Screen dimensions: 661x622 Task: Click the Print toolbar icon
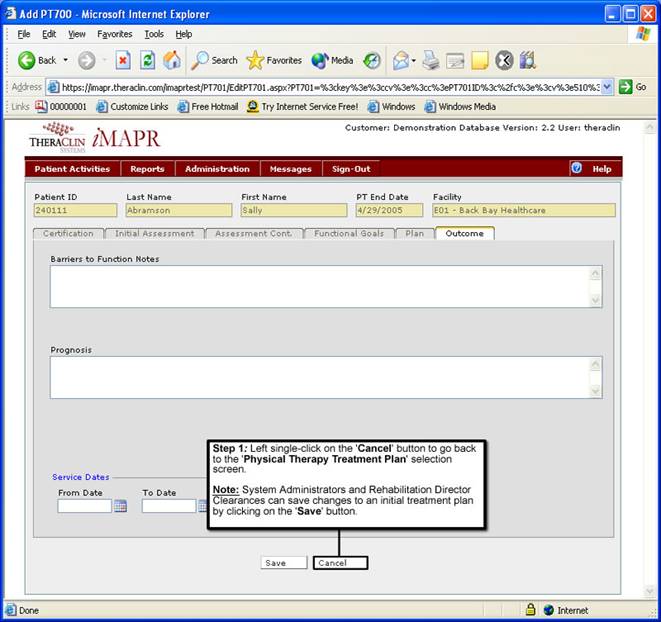click(431, 60)
